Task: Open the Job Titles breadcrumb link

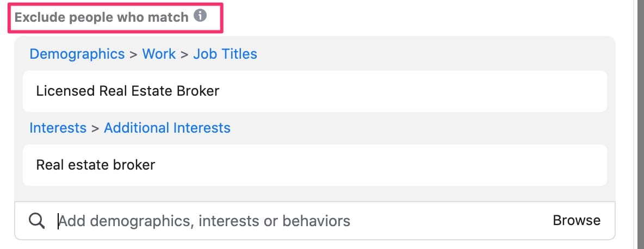Action: tap(225, 54)
